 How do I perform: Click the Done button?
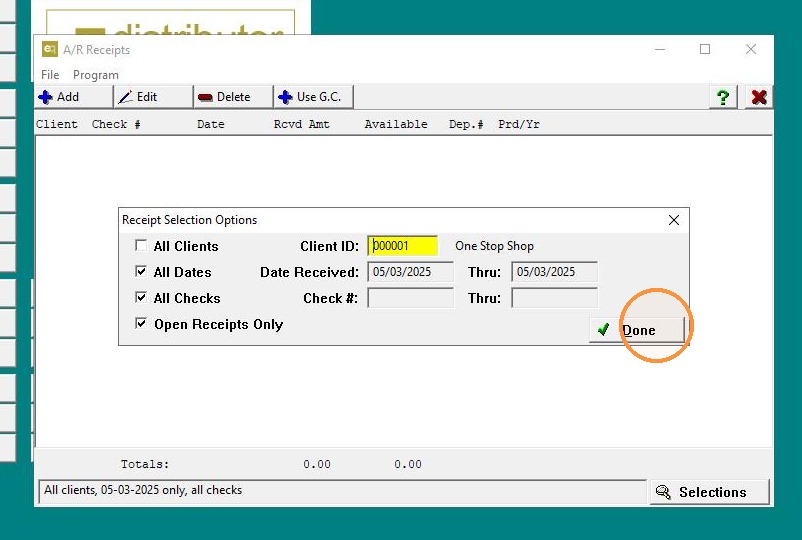(637, 330)
